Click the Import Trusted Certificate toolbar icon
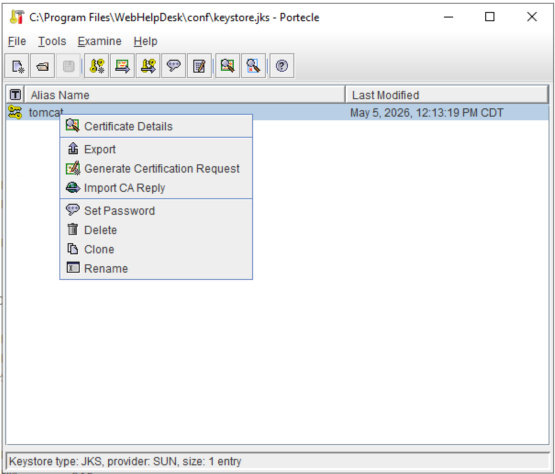 pyautogui.click(x=122, y=66)
